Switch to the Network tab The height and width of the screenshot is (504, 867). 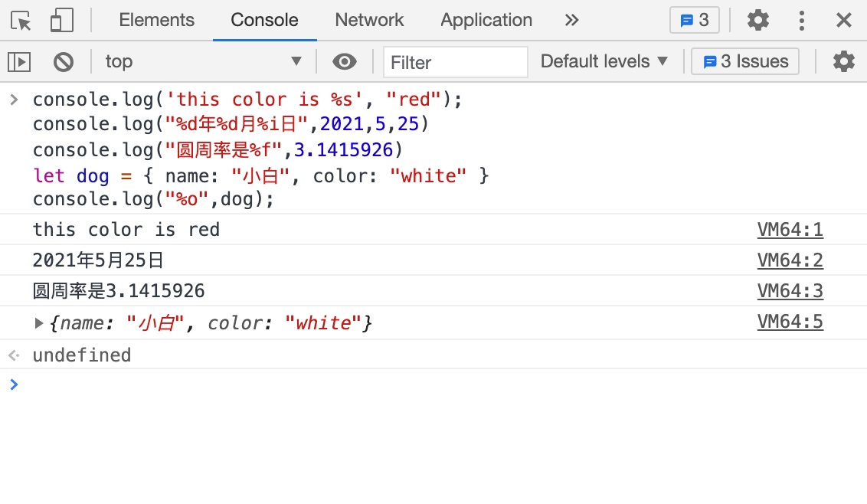click(x=369, y=21)
